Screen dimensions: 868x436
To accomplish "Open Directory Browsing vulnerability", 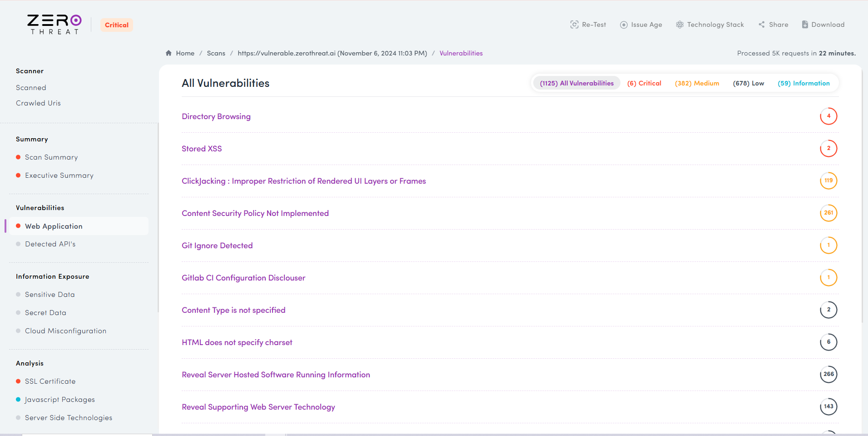I will [x=216, y=116].
